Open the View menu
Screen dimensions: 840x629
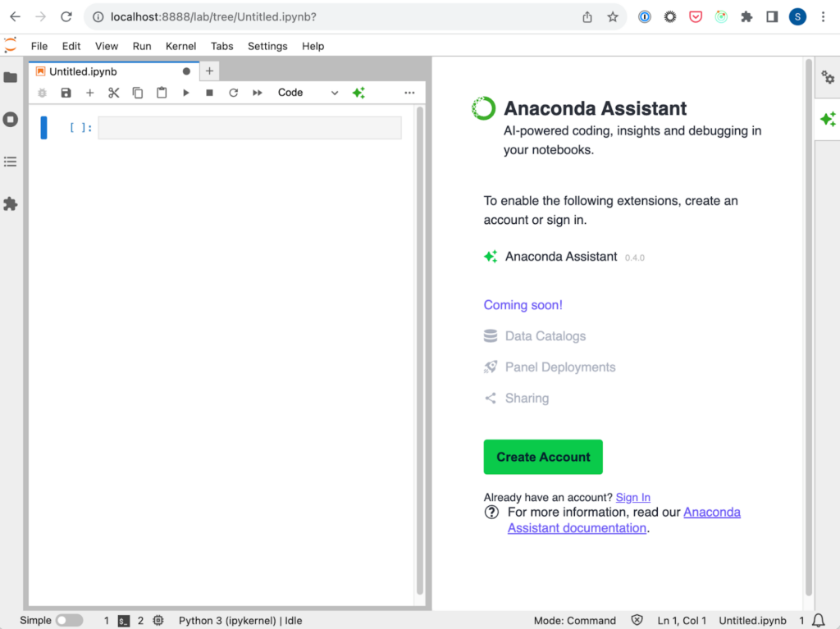[x=107, y=46]
